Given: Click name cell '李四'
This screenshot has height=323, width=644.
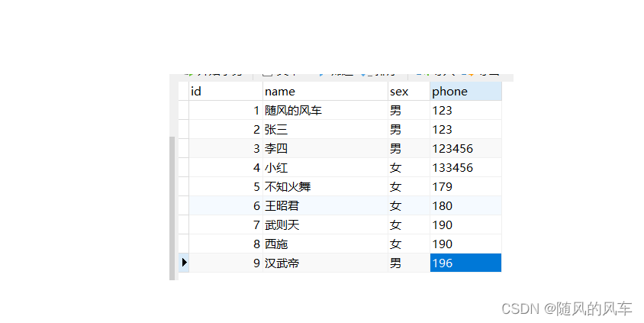Looking at the screenshot, I should click(325, 148).
